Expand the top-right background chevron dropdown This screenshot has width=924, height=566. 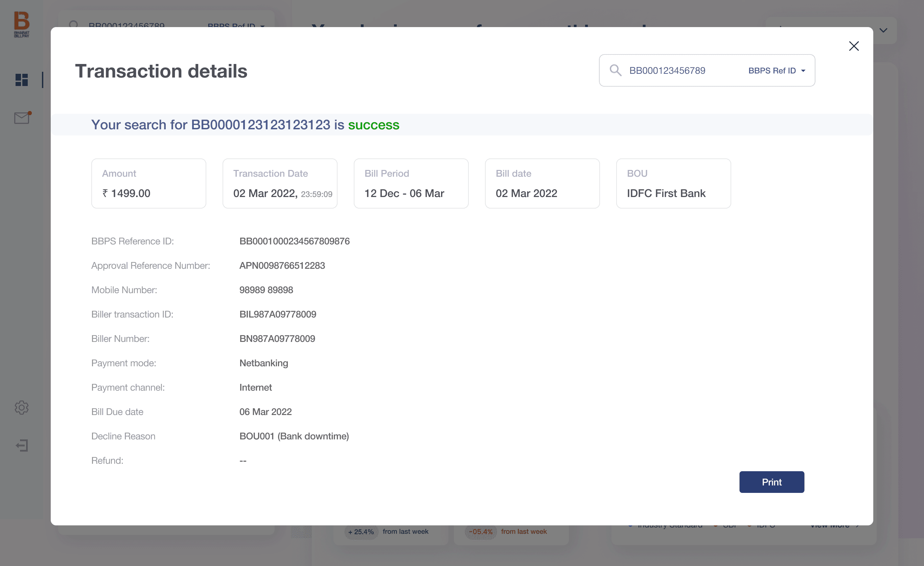click(883, 30)
